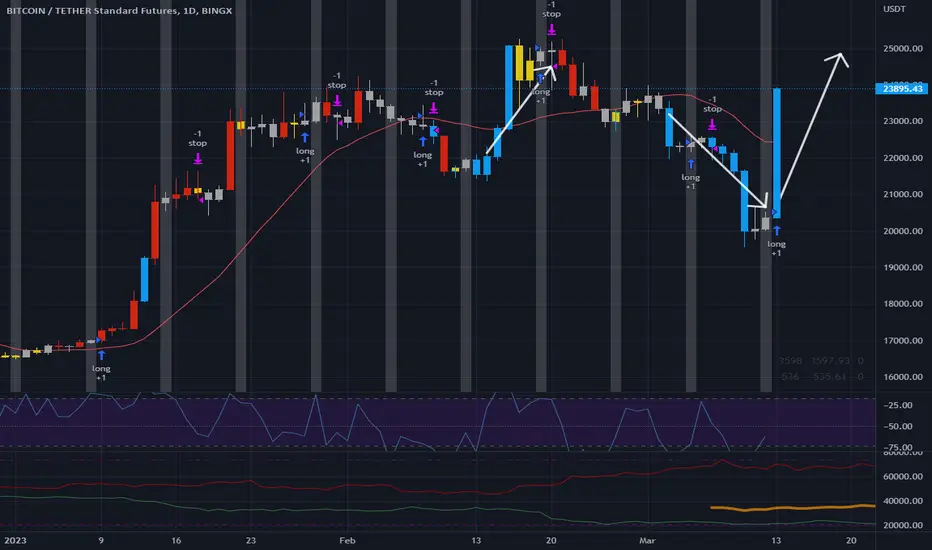The image size is (932, 550).
Task: Click the orange line in bottom indicator
Action: (x=793, y=508)
